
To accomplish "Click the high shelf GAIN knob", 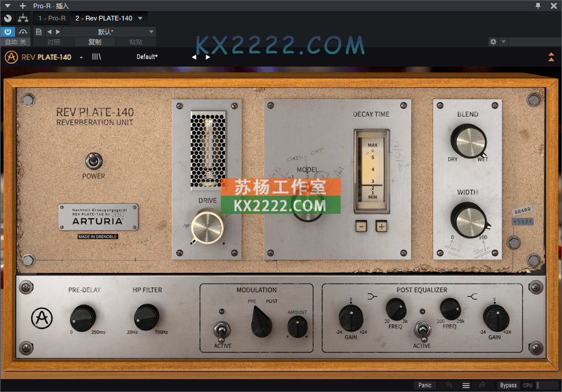I will tap(496, 318).
